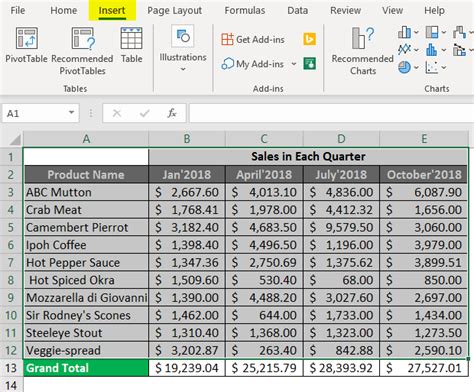This screenshot has width=474, height=392.
Task: Insert a pie or doughnut chart
Action: pyautogui.click(x=404, y=67)
